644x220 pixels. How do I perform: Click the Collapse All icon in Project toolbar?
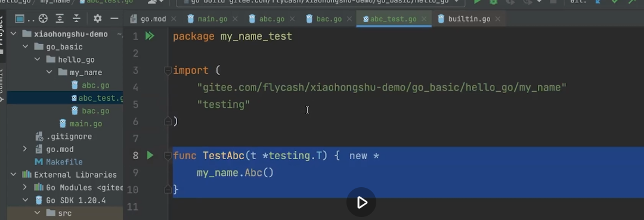[x=76, y=18]
